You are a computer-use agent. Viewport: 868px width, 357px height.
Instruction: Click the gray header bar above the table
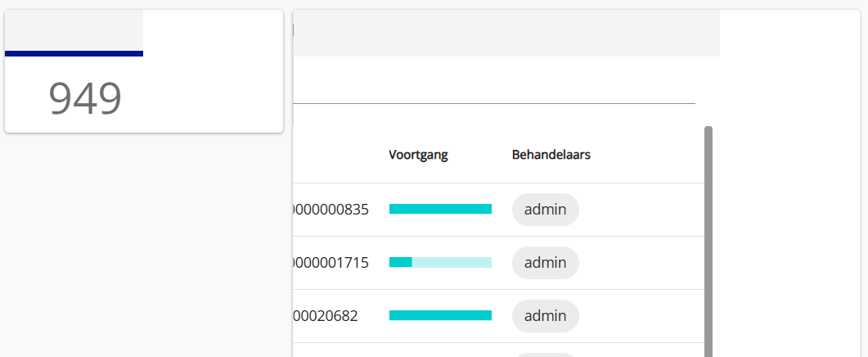(506, 34)
